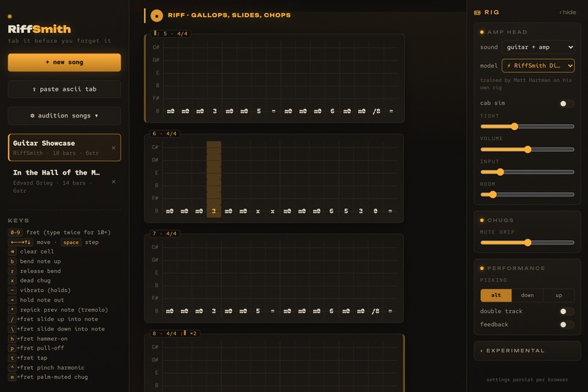Select the highlighted fret 3 cell in bar 6
This screenshot has height=392, width=588.
(x=214, y=211)
